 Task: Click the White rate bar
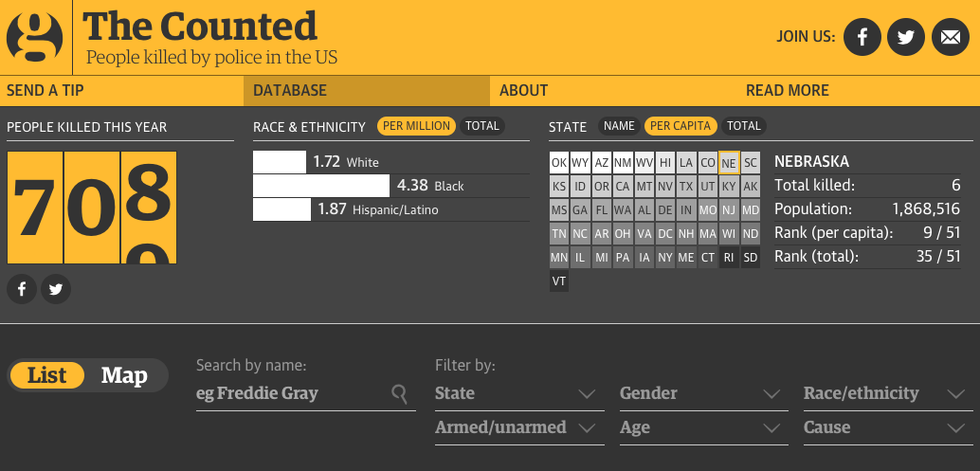pyautogui.click(x=280, y=162)
